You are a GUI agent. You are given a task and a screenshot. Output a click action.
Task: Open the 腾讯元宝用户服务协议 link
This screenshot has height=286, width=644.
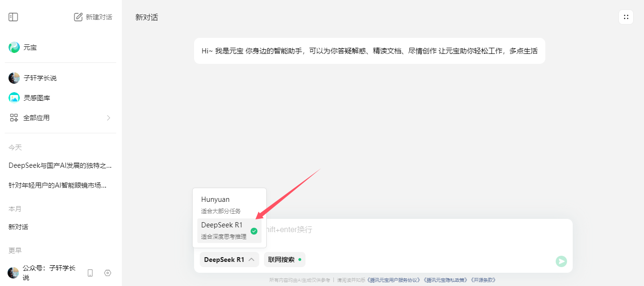pyautogui.click(x=395, y=280)
